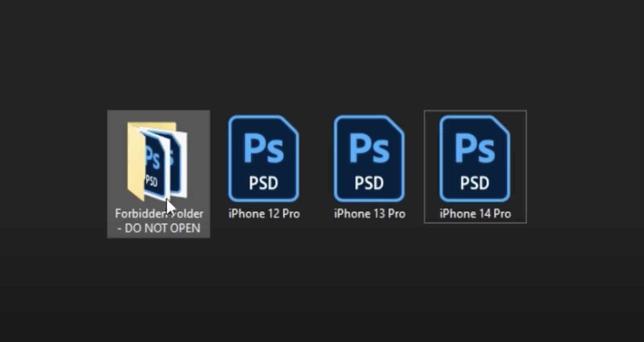Click the "Ps" letters on iPhone 14 Pro
This screenshot has height=342, width=644.
(x=475, y=149)
